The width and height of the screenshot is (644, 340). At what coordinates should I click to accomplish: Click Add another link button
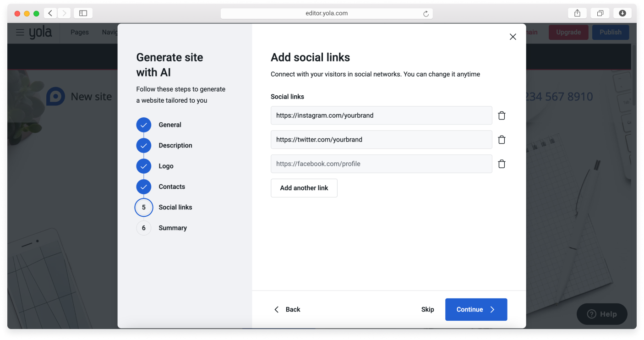(x=304, y=188)
